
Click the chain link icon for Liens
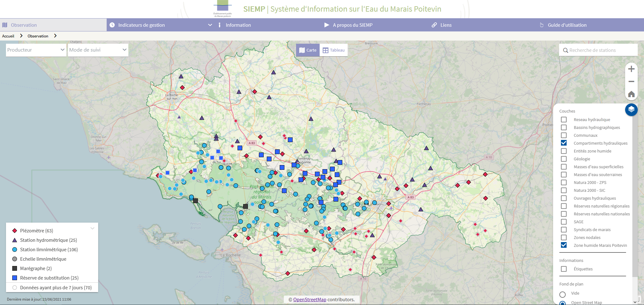pyautogui.click(x=434, y=25)
